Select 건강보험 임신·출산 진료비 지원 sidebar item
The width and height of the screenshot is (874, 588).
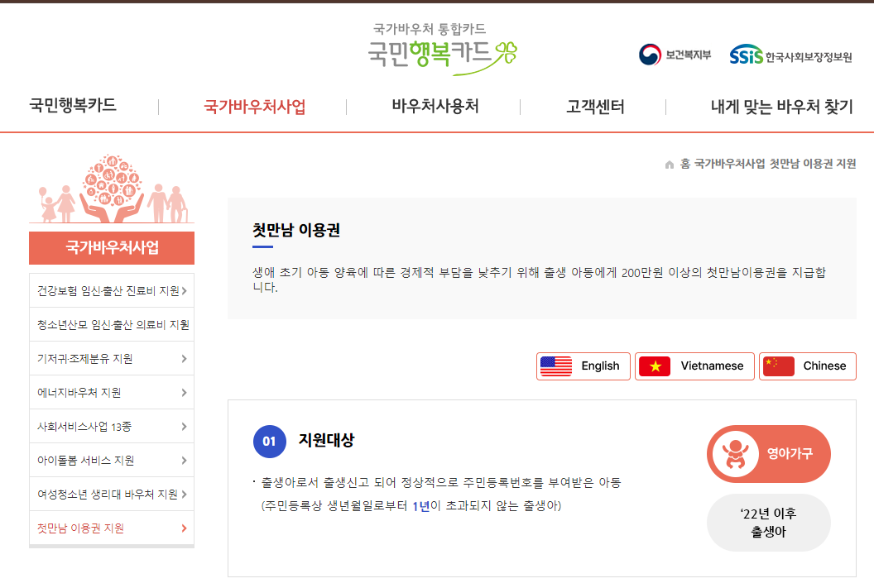pyautogui.click(x=112, y=290)
